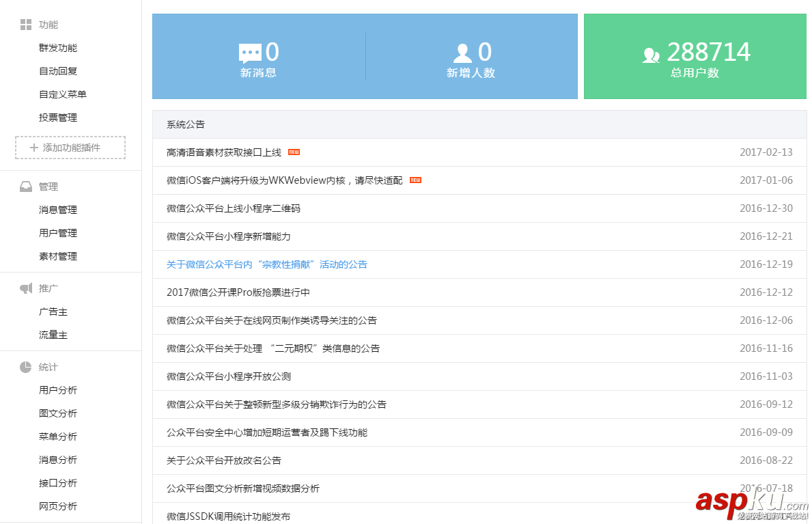
Task: Open 在线网页制作类诱导关注的公告
Action: [x=271, y=320]
